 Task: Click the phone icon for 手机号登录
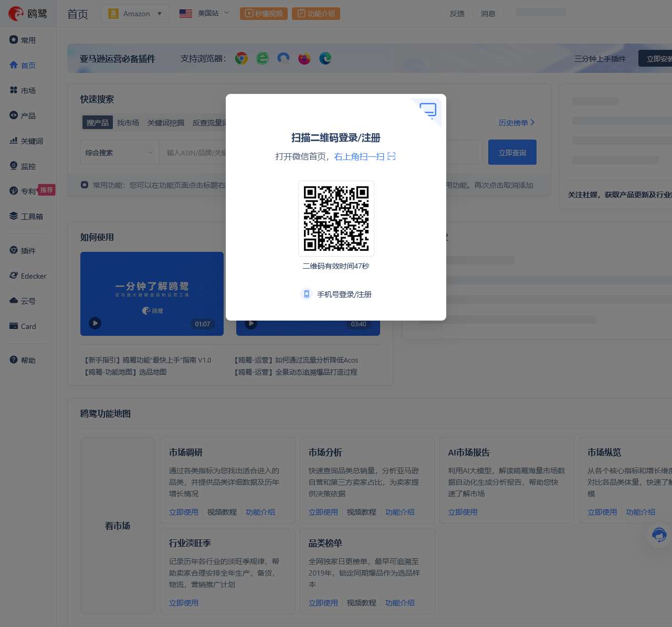(307, 294)
